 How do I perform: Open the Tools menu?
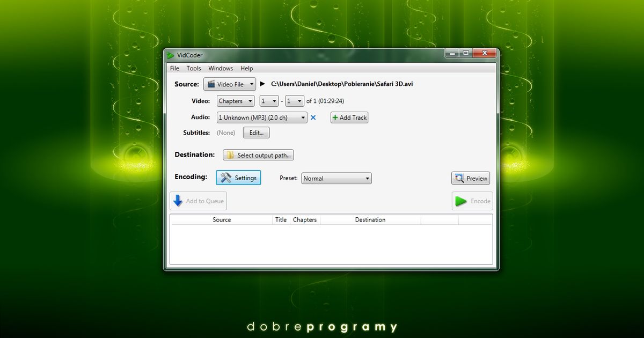click(x=193, y=68)
